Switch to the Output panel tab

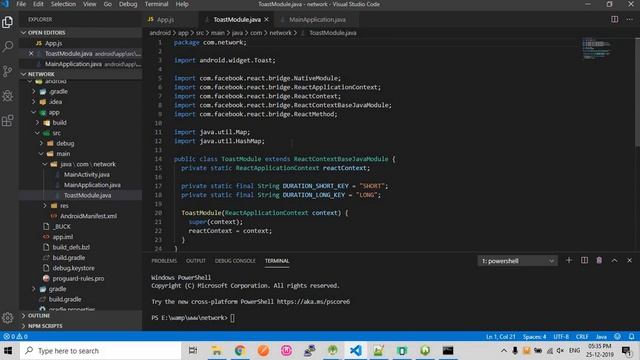point(196,261)
